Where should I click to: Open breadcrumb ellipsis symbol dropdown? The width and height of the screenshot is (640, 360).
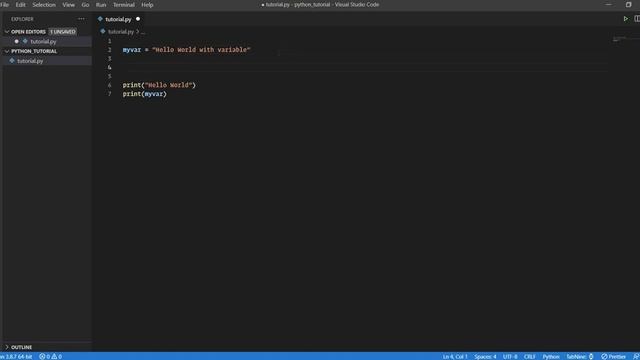143,32
